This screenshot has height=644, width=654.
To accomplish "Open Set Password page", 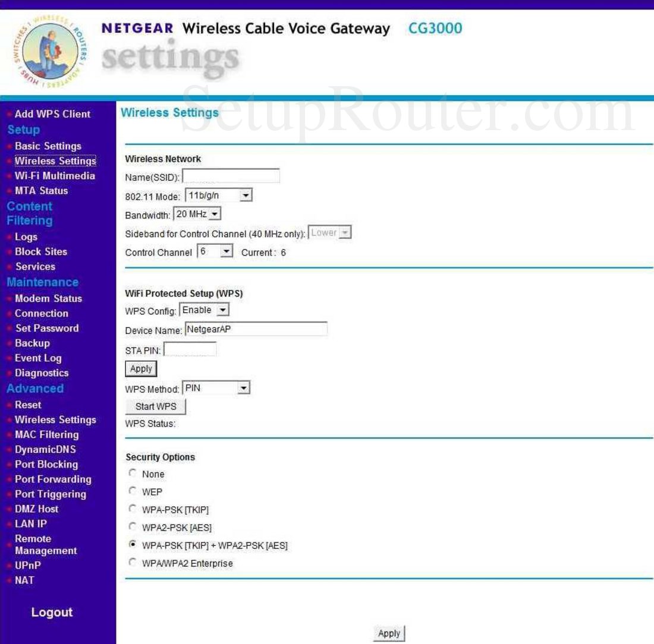I will [x=47, y=328].
